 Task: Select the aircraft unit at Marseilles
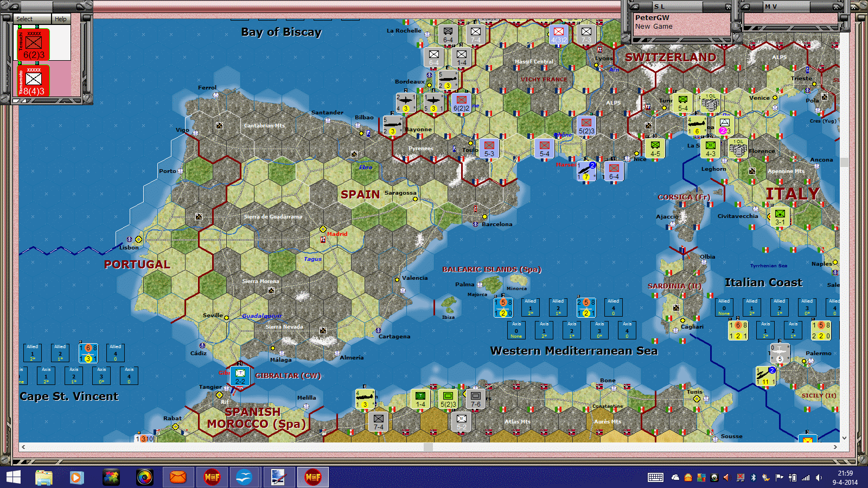pyautogui.click(x=586, y=171)
